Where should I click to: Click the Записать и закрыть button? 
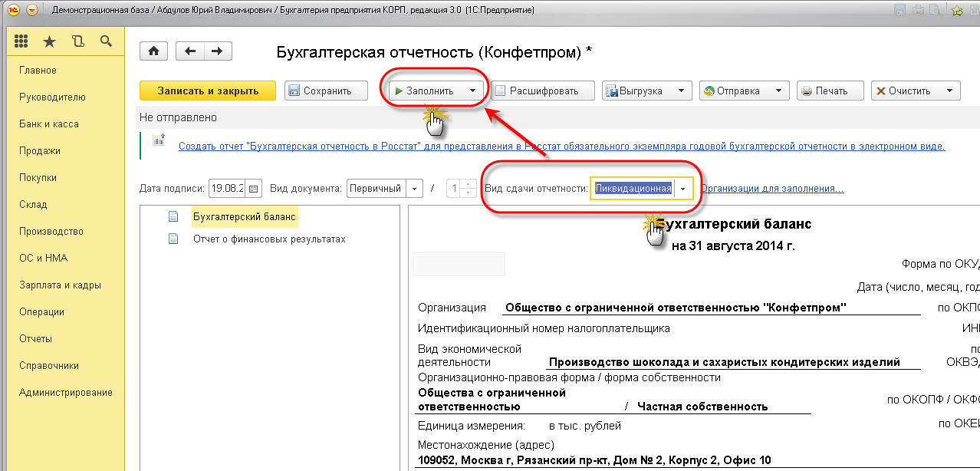[208, 91]
